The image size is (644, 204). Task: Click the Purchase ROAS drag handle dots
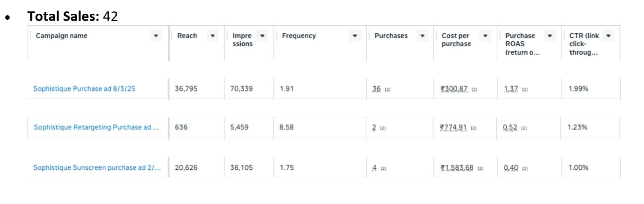500,36
